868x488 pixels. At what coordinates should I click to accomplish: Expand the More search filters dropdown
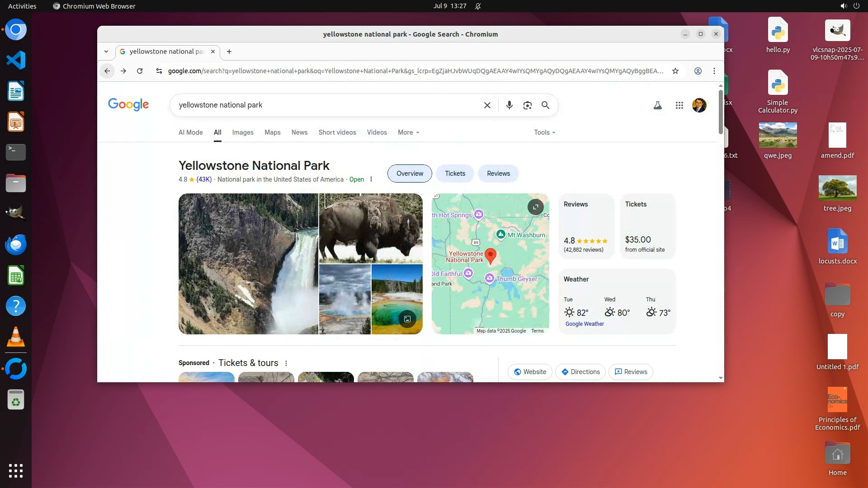pyautogui.click(x=408, y=132)
